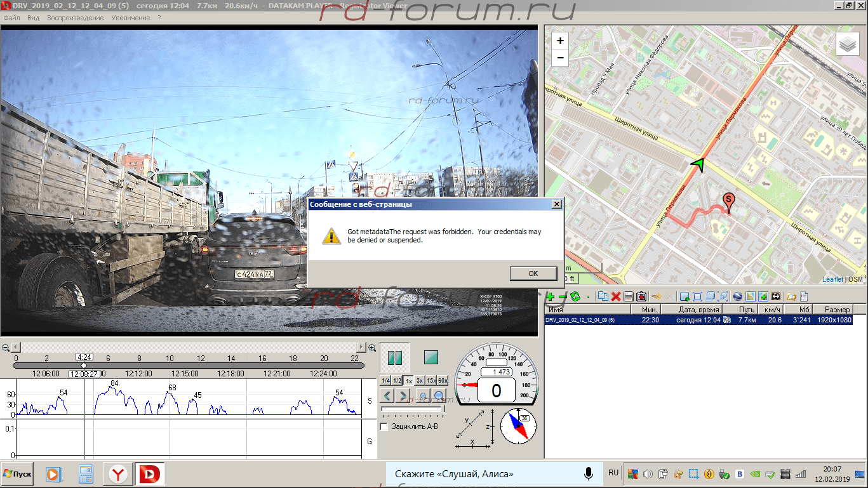
Task: Click the green plus add file icon
Action: tap(550, 296)
